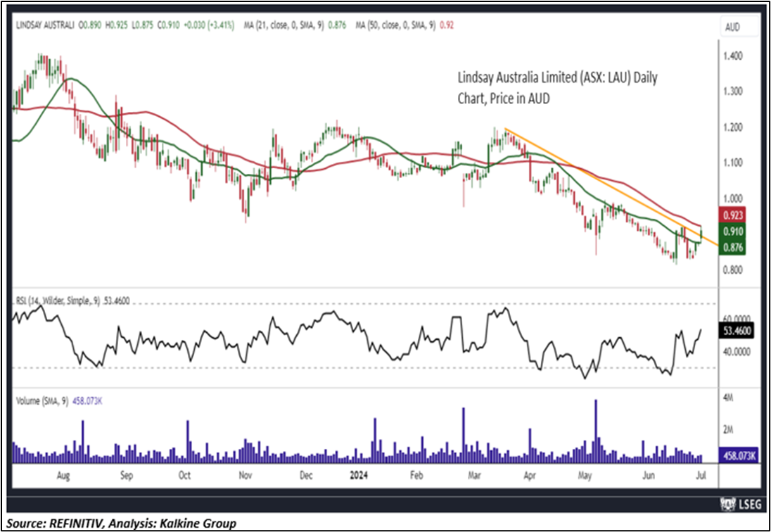Click the H0.925 high value
Viewport: 771px width, 532px height.
coord(115,25)
